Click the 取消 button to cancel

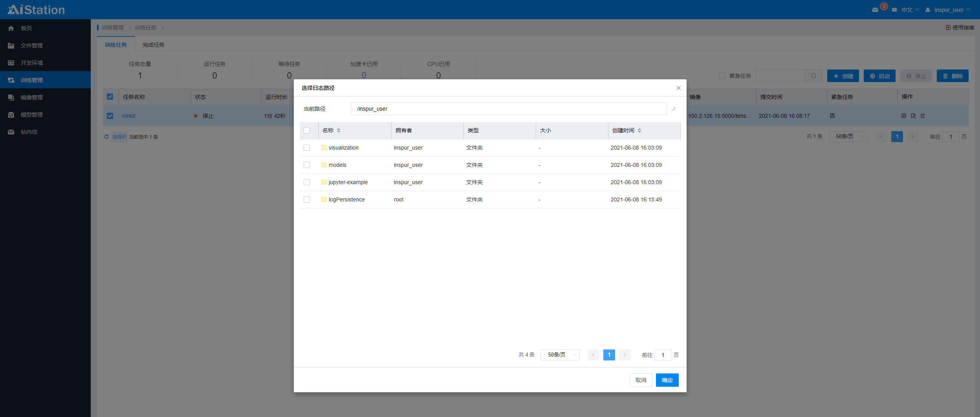coord(641,380)
